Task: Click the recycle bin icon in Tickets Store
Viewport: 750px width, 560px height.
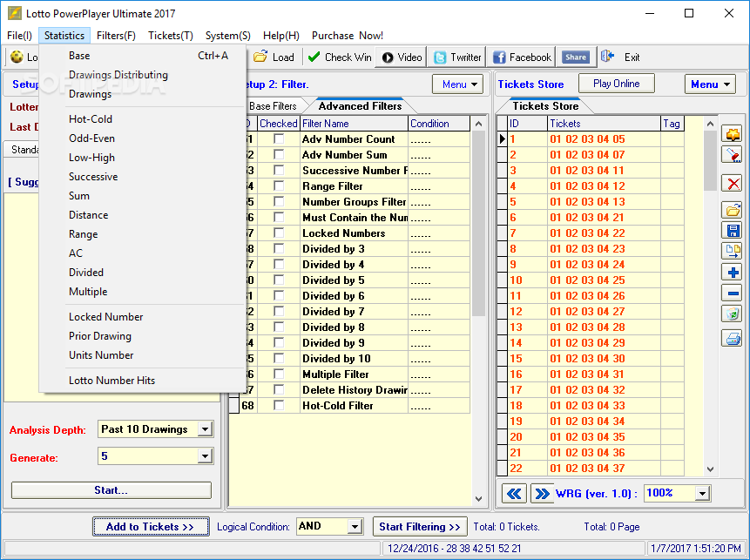Action: tap(733, 314)
